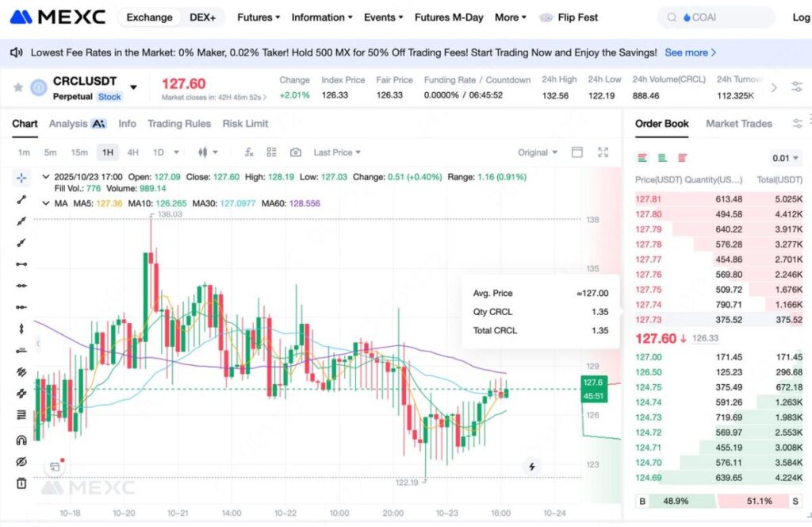The width and height of the screenshot is (812, 527).
Task: Open order book settings icon
Action: coord(797,124)
